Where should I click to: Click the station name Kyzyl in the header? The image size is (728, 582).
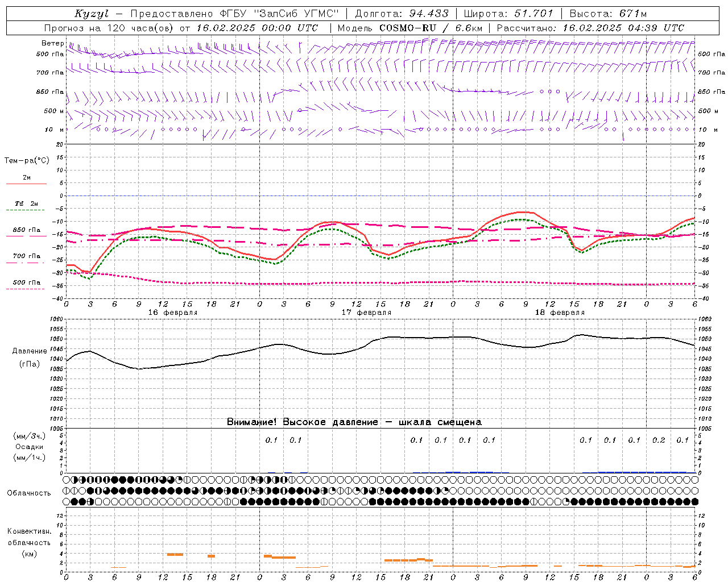click(92, 14)
